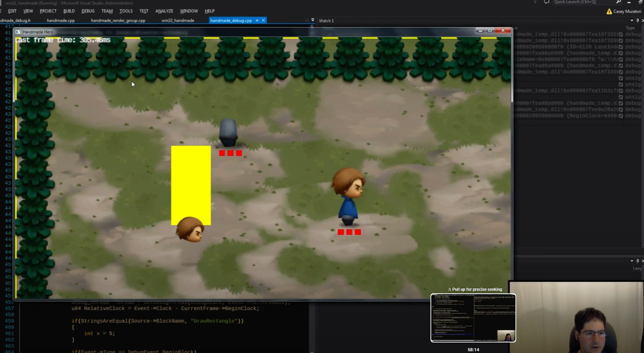Click line number 459 in the gutter
This screenshot has width=644, height=353.
pos(9,321)
